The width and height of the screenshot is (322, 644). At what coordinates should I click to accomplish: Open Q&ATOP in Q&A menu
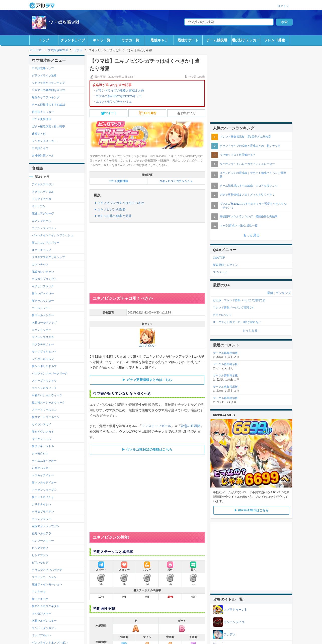(x=219, y=258)
